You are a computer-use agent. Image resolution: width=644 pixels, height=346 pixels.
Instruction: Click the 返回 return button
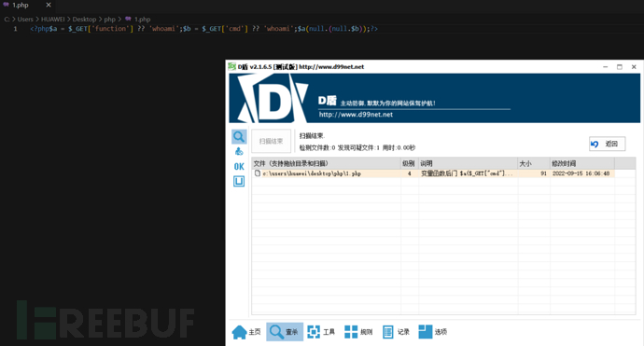coord(607,144)
